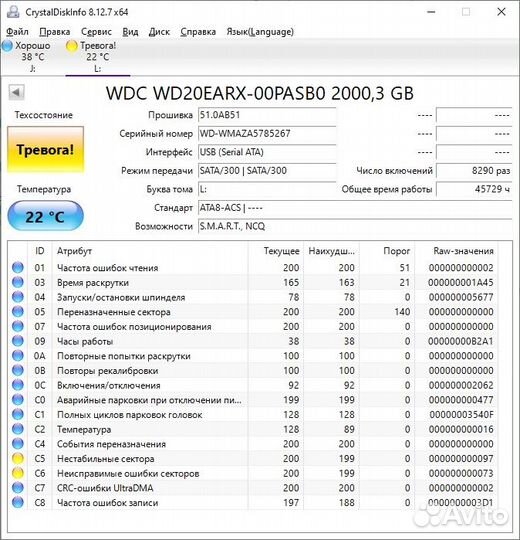
Task: Open the Справка menu
Action: coord(198,32)
